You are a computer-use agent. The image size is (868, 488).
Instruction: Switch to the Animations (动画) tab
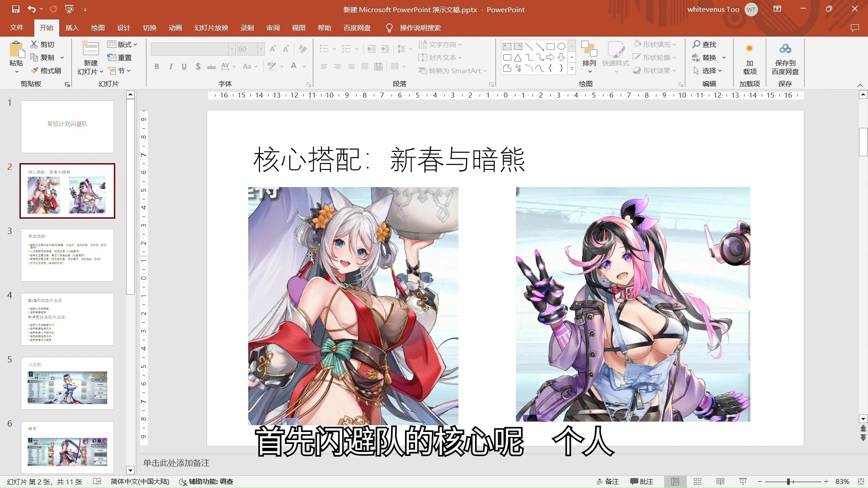175,28
